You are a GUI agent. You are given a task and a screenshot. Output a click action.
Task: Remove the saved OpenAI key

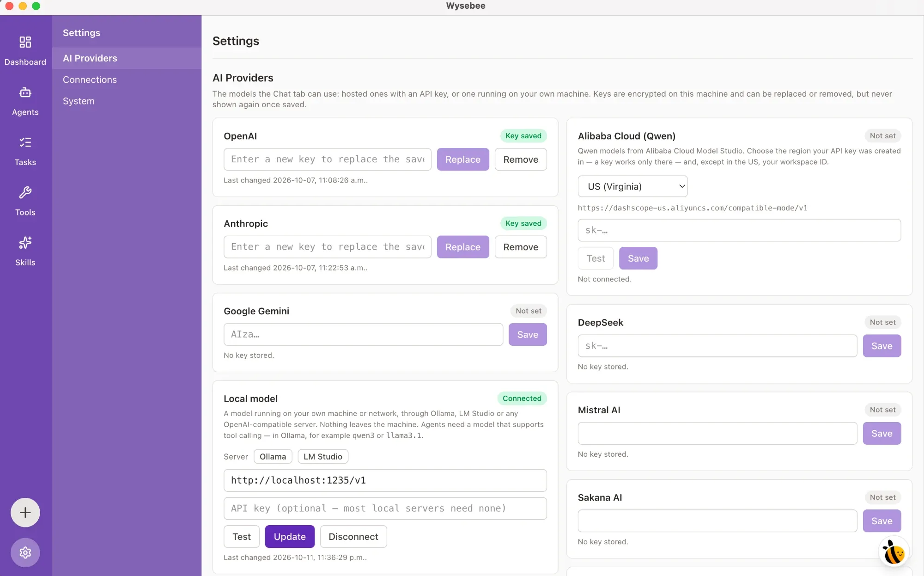tap(521, 159)
